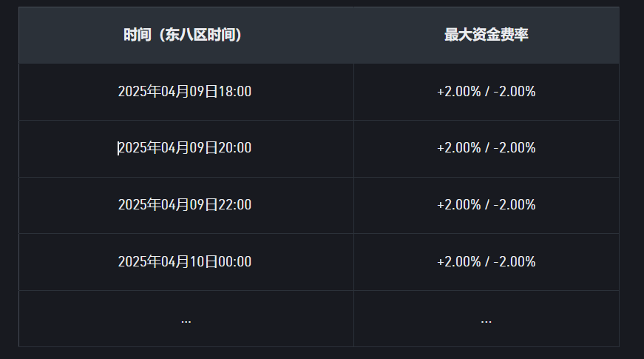Viewport: 644px width, 359px height.
Task: Click +2.00% in the 20:00 row
Action: pyautogui.click(x=458, y=148)
